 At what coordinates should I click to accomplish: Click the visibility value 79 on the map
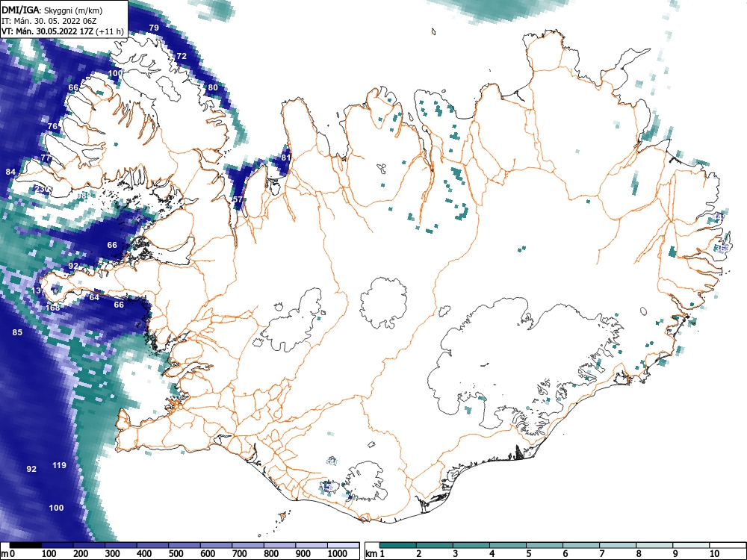point(154,28)
